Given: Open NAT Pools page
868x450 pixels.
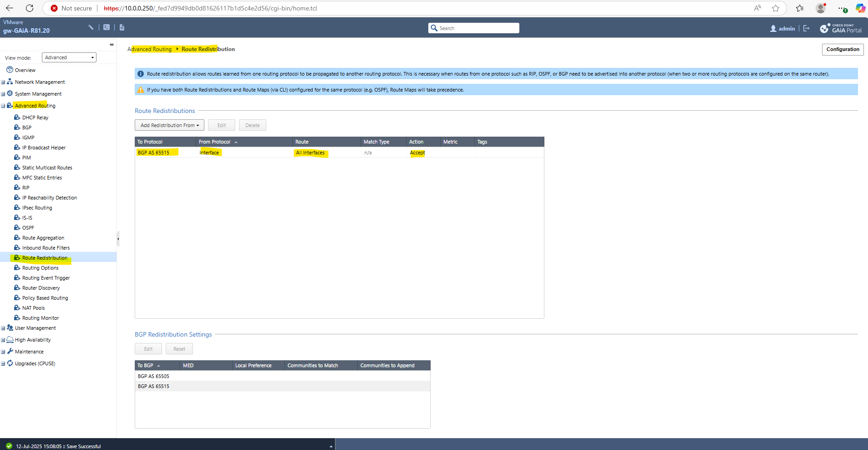Looking at the screenshot, I should pyautogui.click(x=33, y=308).
